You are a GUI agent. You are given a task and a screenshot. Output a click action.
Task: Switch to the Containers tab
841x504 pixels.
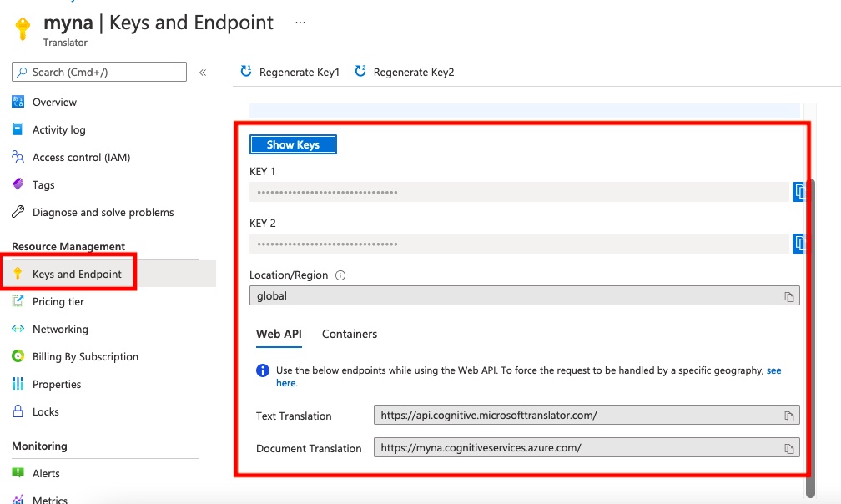point(349,334)
